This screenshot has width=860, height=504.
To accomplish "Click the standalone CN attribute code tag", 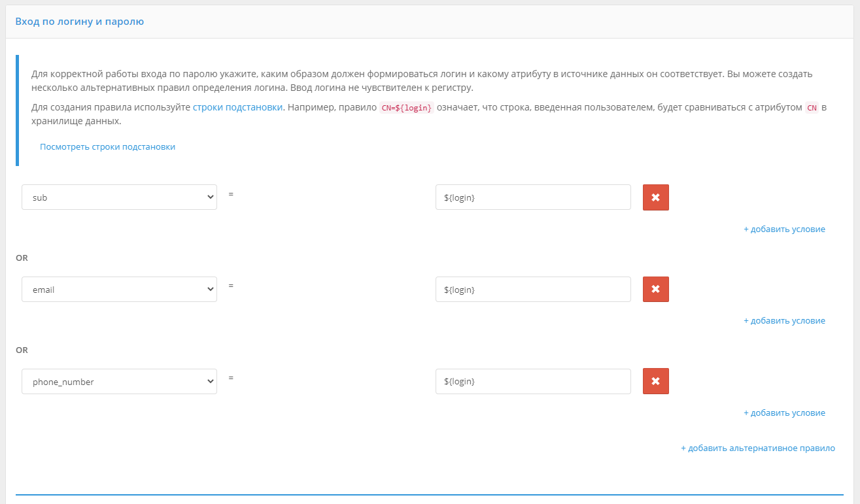I will point(812,108).
